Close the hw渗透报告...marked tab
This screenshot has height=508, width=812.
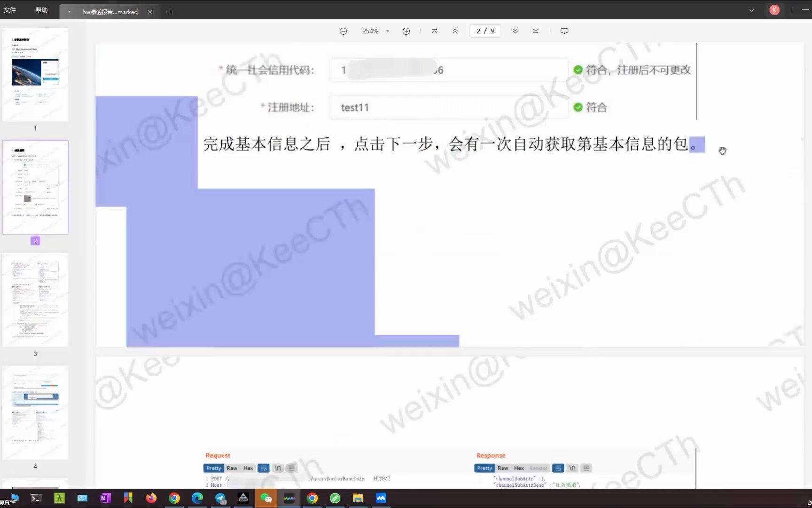click(x=150, y=12)
